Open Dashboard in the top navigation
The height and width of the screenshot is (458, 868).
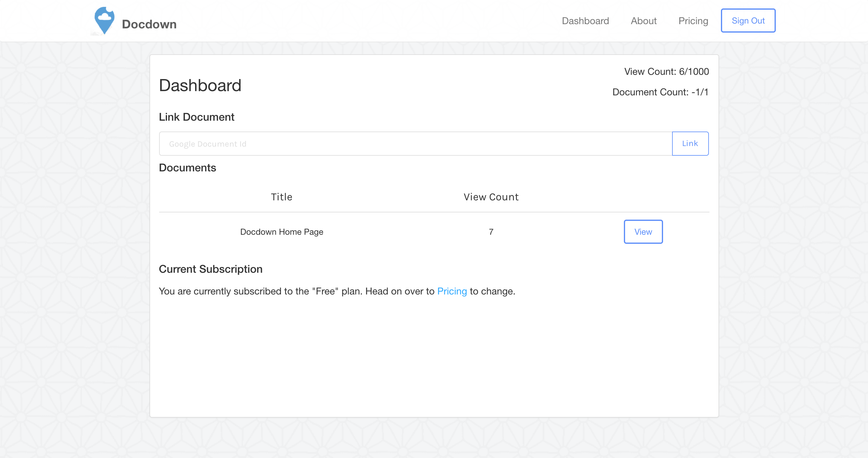(585, 21)
